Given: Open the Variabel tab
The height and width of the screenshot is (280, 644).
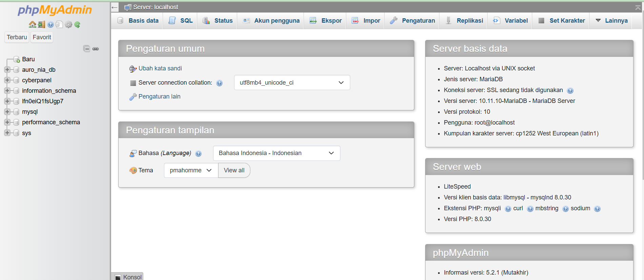Looking at the screenshot, I should click(x=510, y=21).
